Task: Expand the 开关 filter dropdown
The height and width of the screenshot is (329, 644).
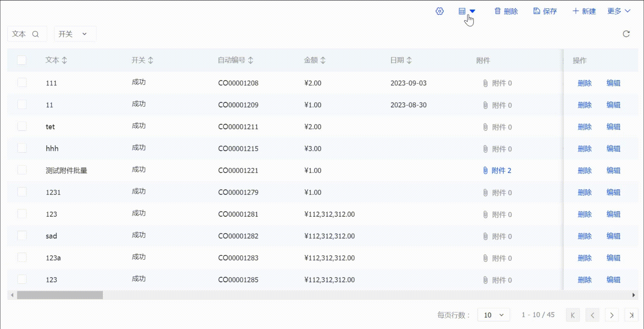Action: pyautogui.click(x=75, y=34)
